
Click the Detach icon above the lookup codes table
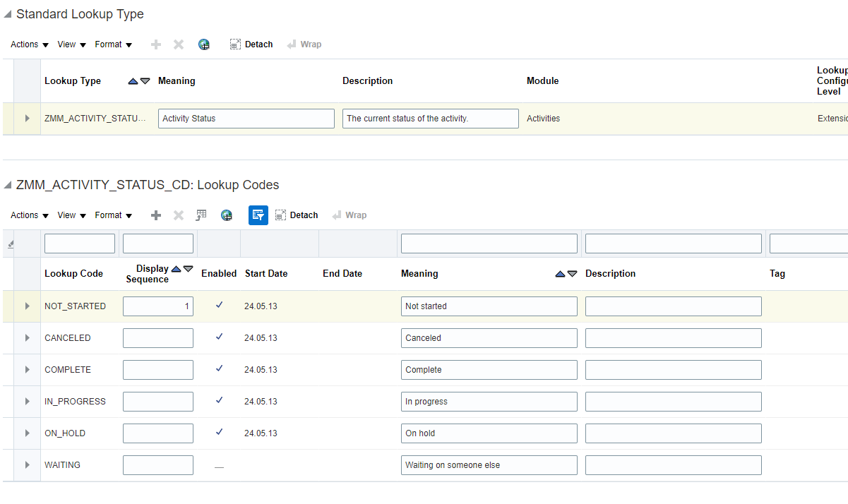coord(297,215)
